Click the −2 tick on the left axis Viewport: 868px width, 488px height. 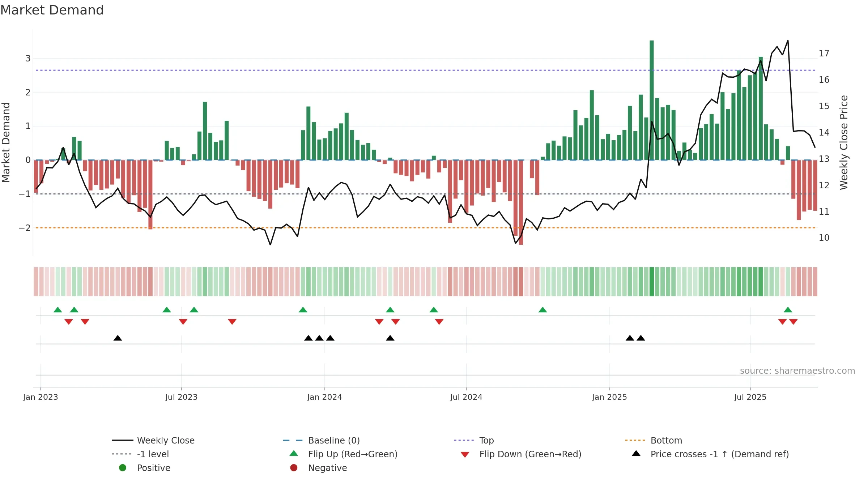(x=25, y=228)
